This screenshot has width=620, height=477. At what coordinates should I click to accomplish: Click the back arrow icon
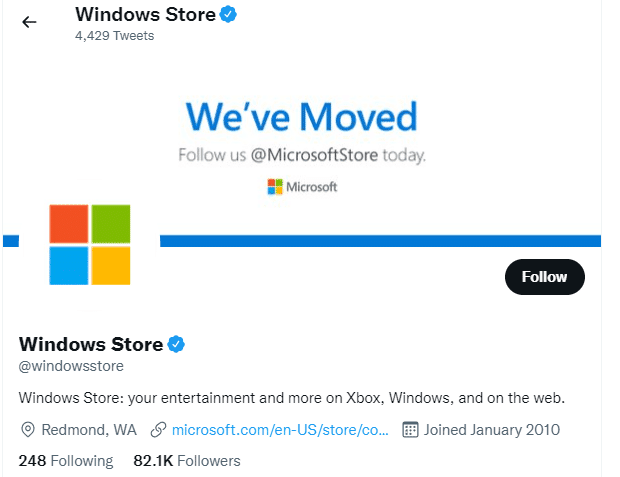pyautogui.click(x=29, y=22)
